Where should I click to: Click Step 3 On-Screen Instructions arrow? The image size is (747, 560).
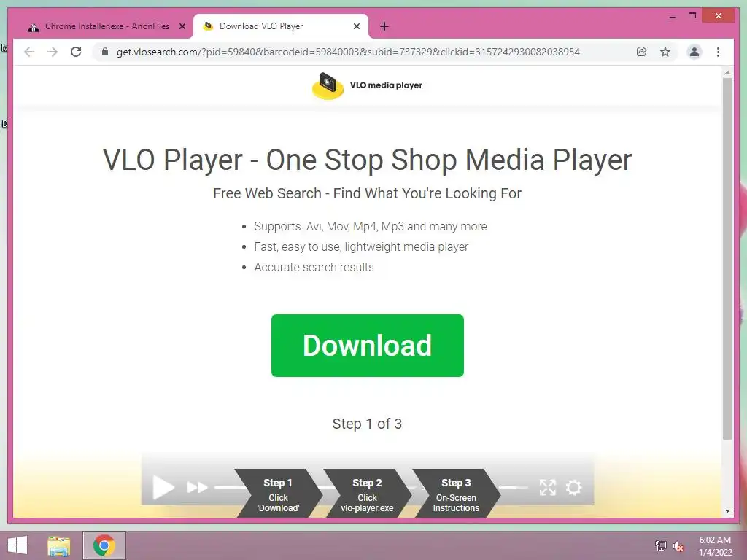click(x=456, y=494)
